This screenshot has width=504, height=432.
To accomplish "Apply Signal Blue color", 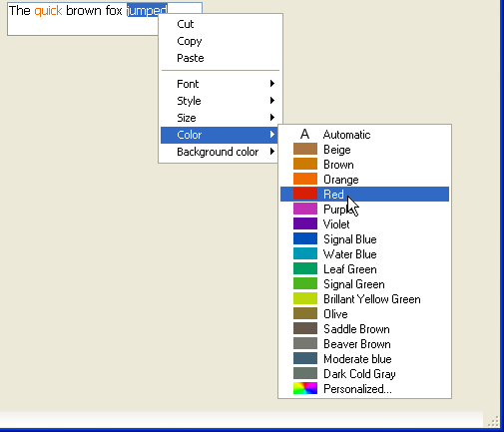I will 364,239.
